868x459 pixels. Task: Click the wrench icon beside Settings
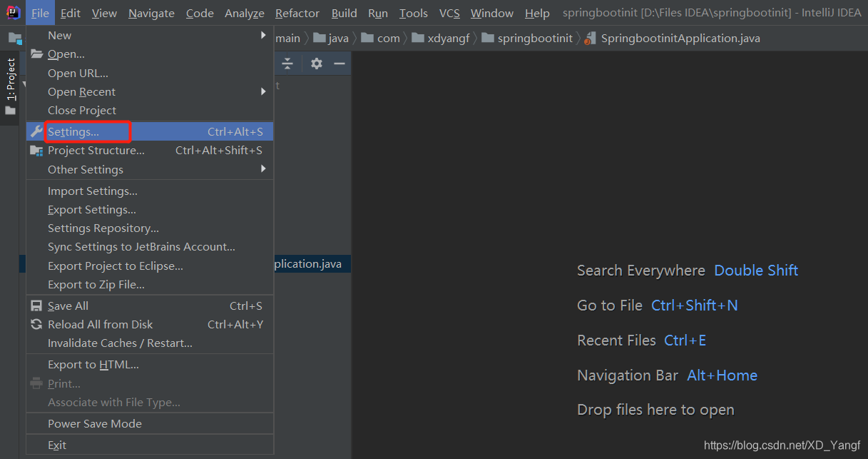36,131
